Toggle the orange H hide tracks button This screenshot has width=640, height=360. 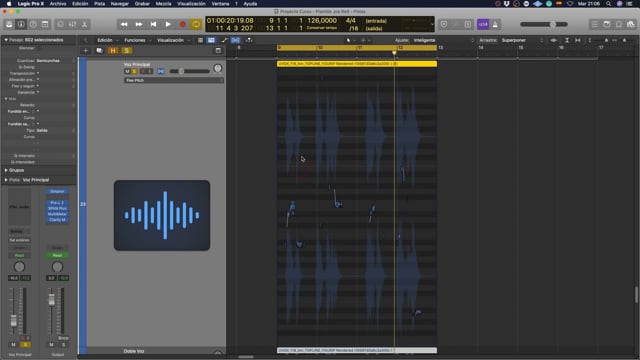[x=113, y=51]
